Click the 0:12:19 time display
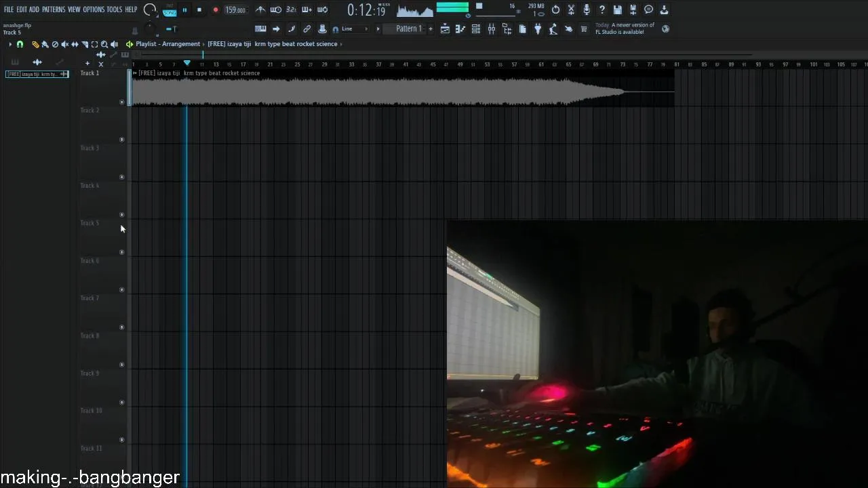 (366, 10)
